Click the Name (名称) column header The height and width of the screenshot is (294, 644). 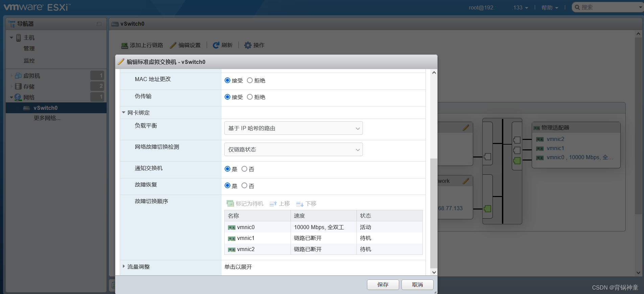(257, 216)
